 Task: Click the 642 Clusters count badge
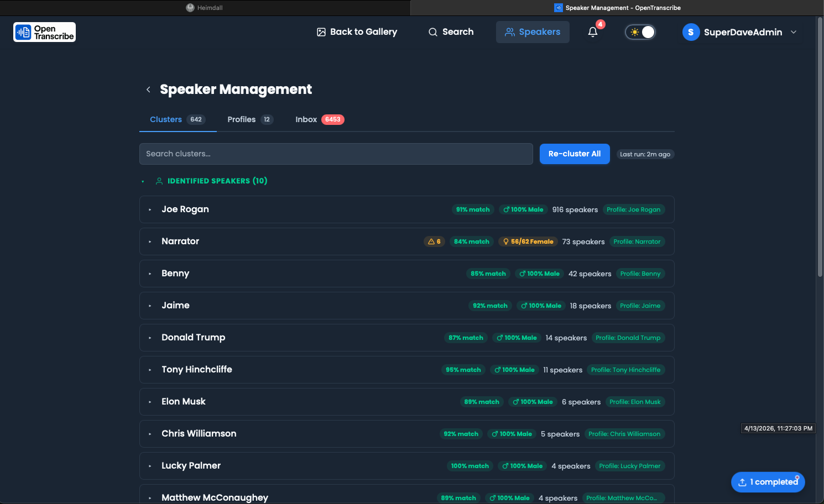pyautogui.click(x=196, y=119)
